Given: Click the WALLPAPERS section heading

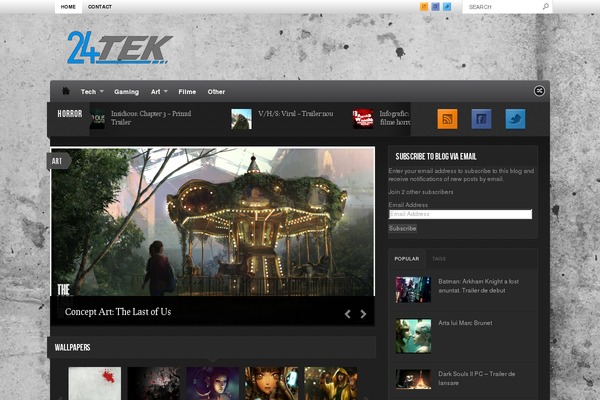Looking at the screenshot, I should point(72,348).
